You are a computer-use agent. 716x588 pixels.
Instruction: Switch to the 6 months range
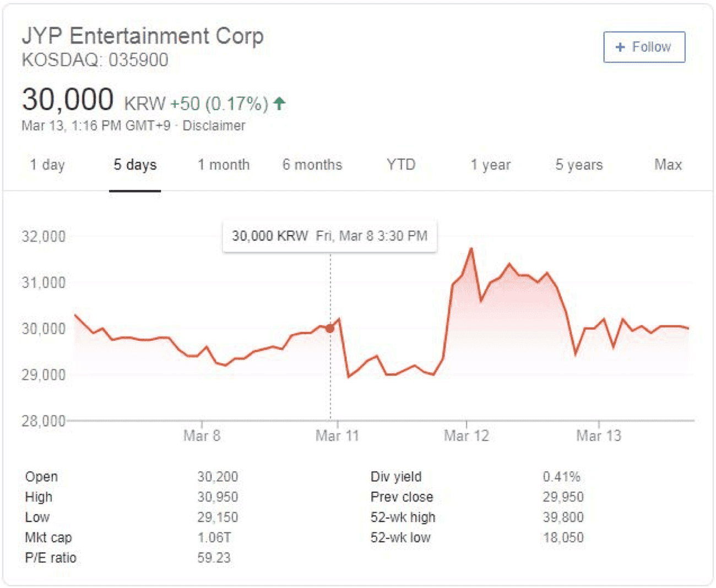312,165
